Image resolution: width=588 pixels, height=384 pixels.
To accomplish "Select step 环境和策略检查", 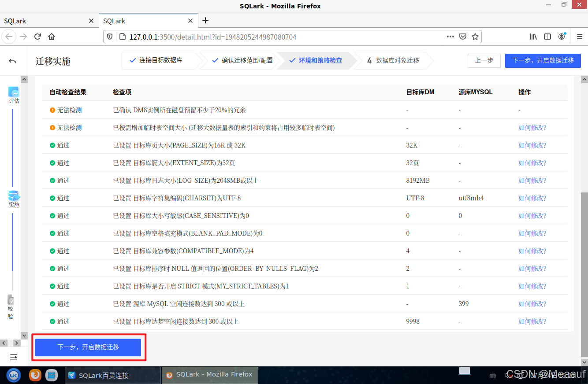I will point(316,60).
